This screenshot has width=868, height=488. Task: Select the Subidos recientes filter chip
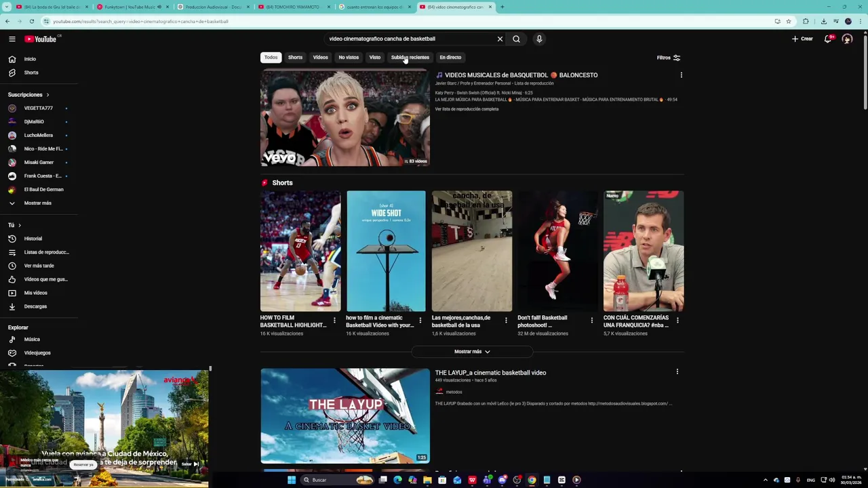tap(410, 58)
